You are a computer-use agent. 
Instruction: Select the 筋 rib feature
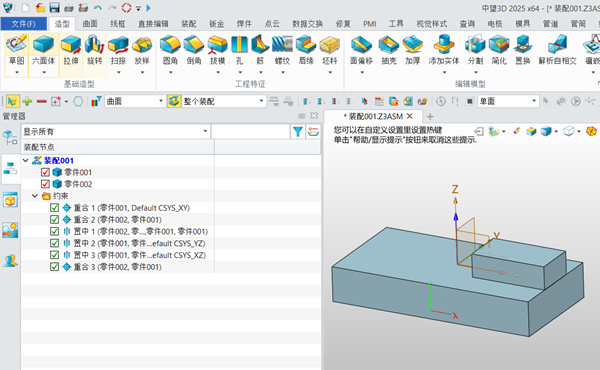click(x=260, y=50)
